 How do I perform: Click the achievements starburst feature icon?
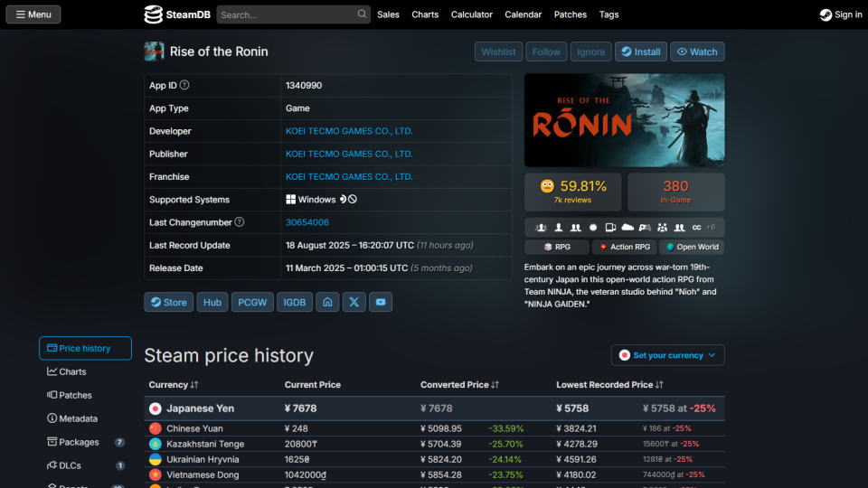[593, 228]
